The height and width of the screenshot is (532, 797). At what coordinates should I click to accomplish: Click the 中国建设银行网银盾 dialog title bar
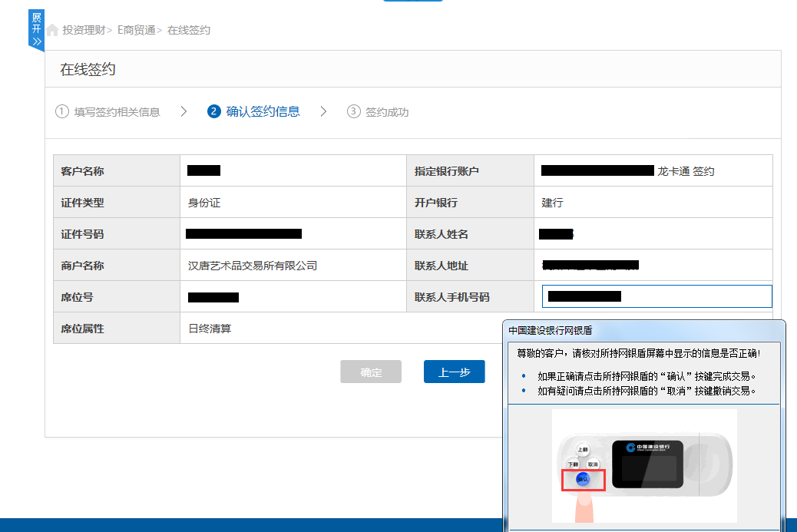643,330
